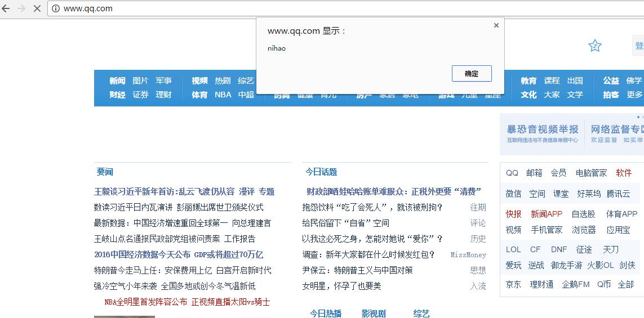Open the 图片 navigation item
The height and width of the screenshot is (318, 644).
tap(140, 81)
